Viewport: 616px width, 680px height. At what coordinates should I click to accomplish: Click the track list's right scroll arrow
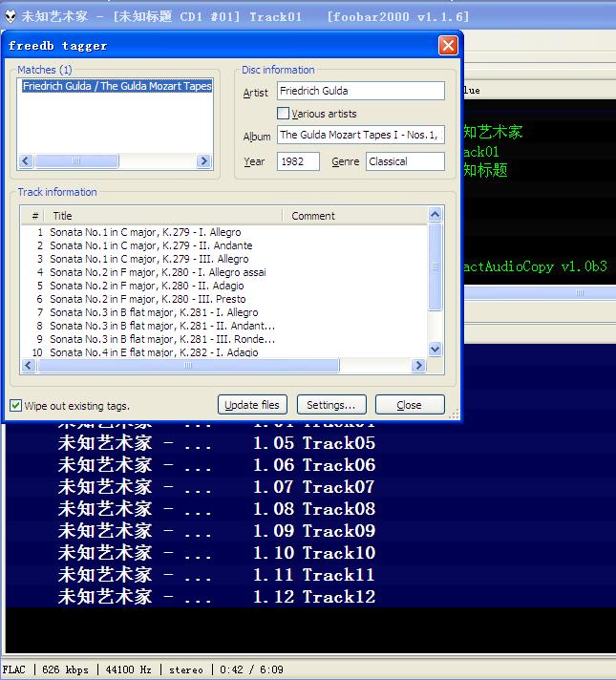click(x=418, y=365)
